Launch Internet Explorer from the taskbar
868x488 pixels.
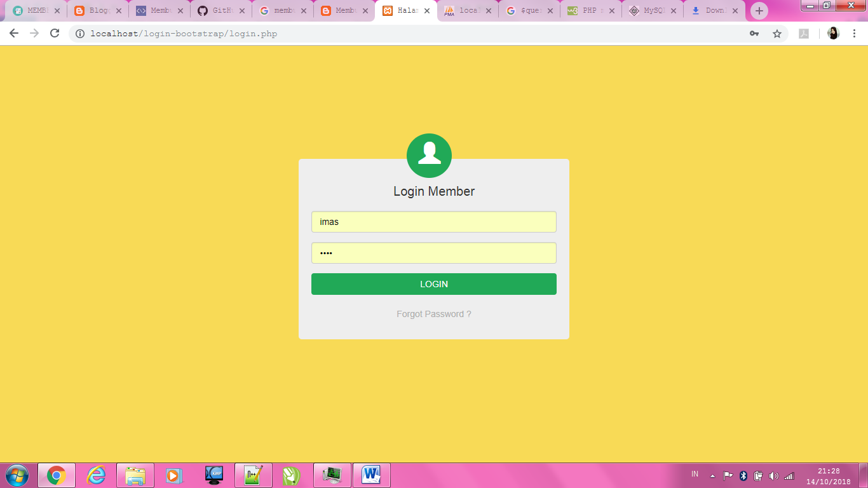click(x=96, y=475)
